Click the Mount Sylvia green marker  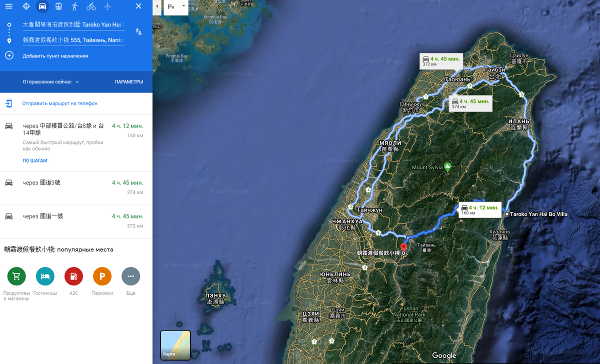(x=448, y=166)
